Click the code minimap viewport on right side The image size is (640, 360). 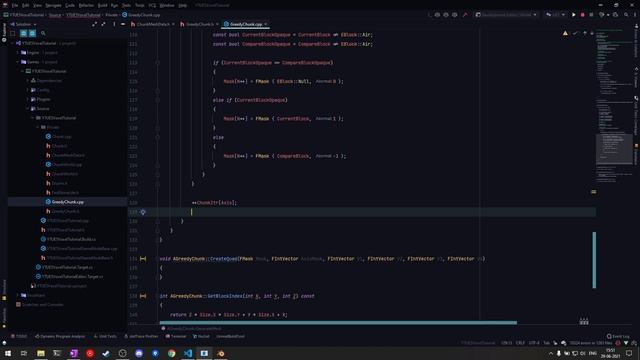click(x=614, y=149)
